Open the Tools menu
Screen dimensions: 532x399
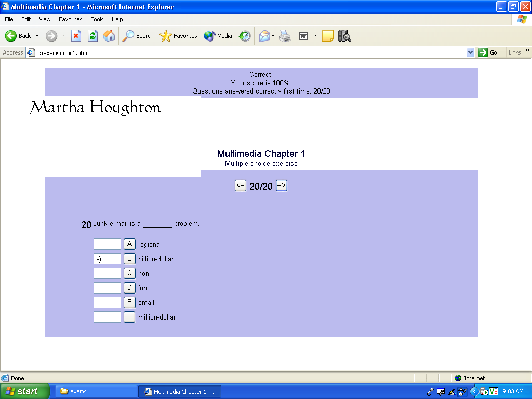(x=97, y=19)
